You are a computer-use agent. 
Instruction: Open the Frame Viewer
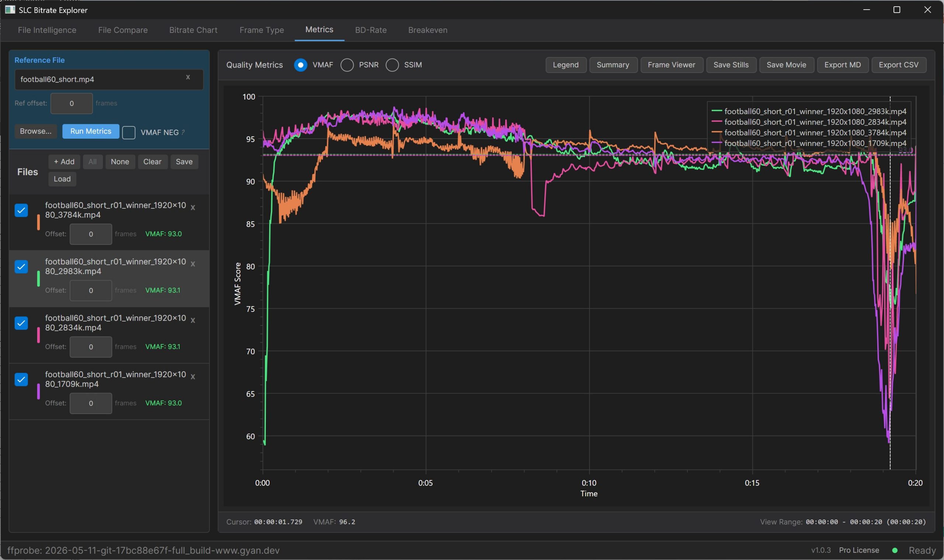[x=671, y=65]
